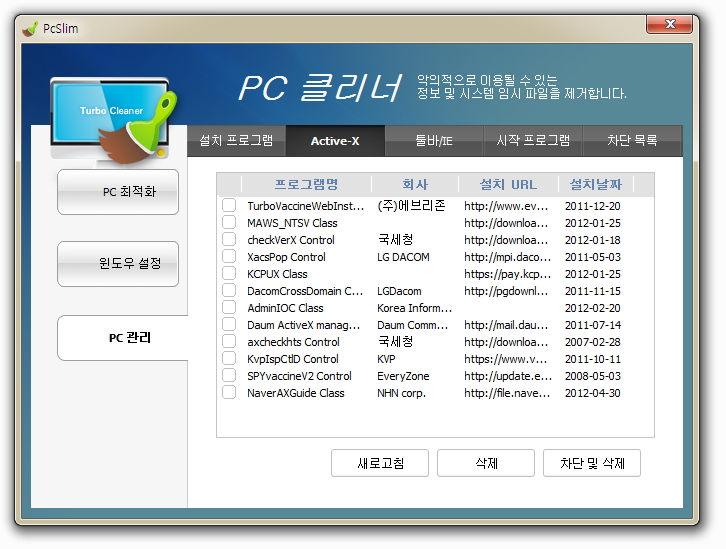Click the 차단 및 삭제 button
Viewport: 726px width, 549px height.
[592, 463]
